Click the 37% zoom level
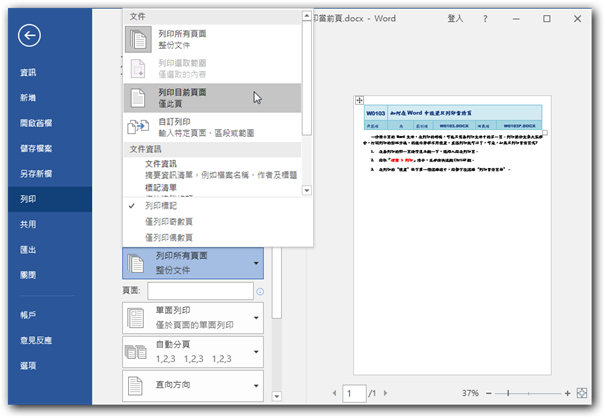 tap(470, 393)
